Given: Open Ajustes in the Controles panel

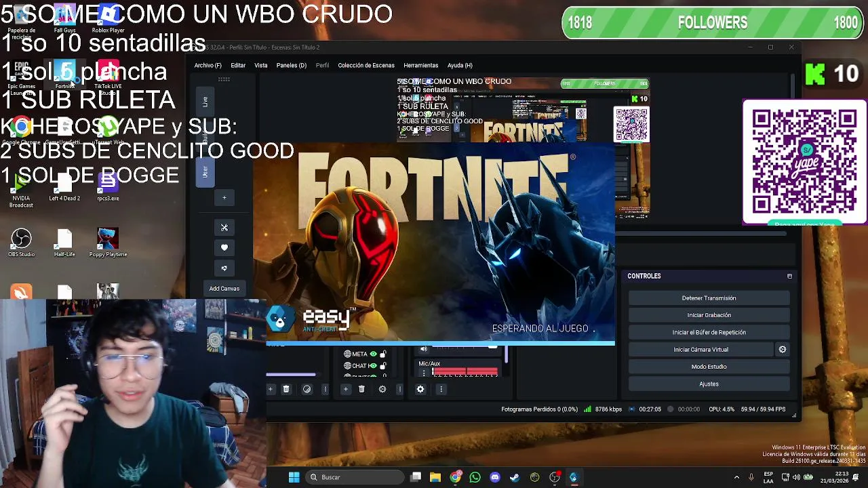Looking at the screenshot, I should point(709,384).
